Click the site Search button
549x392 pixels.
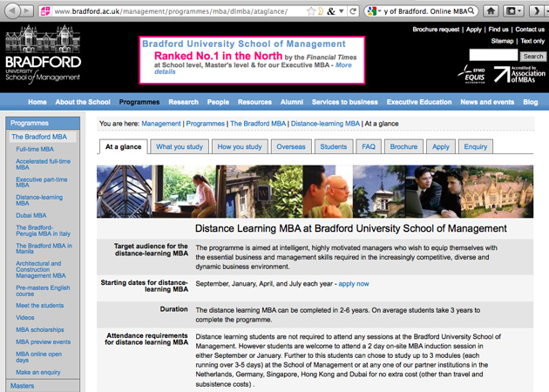tap(533, 56)
